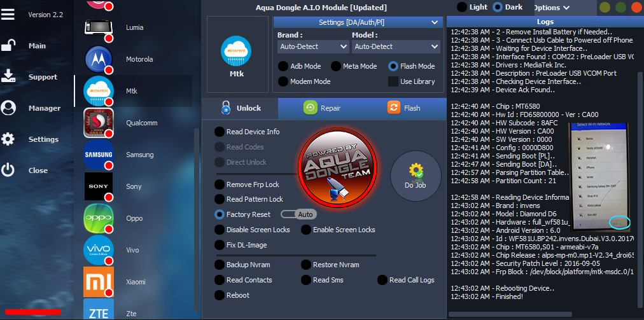Select the Qualcomm Snapdragon icon
This screenshot has width=644, height=320.
point(99,123)
